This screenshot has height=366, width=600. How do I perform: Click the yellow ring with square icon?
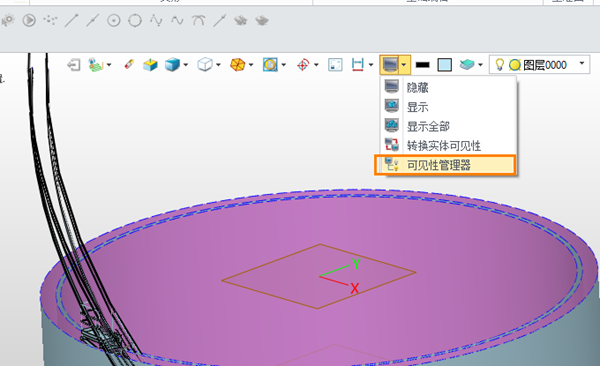270,65
